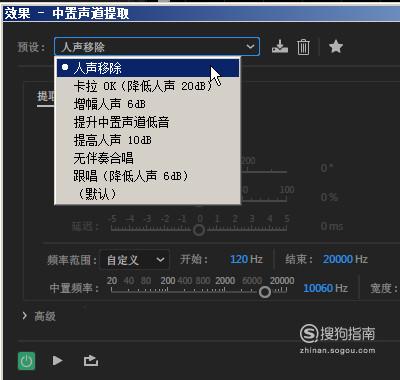The image size is (400, 380).
Task: Click the 0 ° value field
Action: 327,168
